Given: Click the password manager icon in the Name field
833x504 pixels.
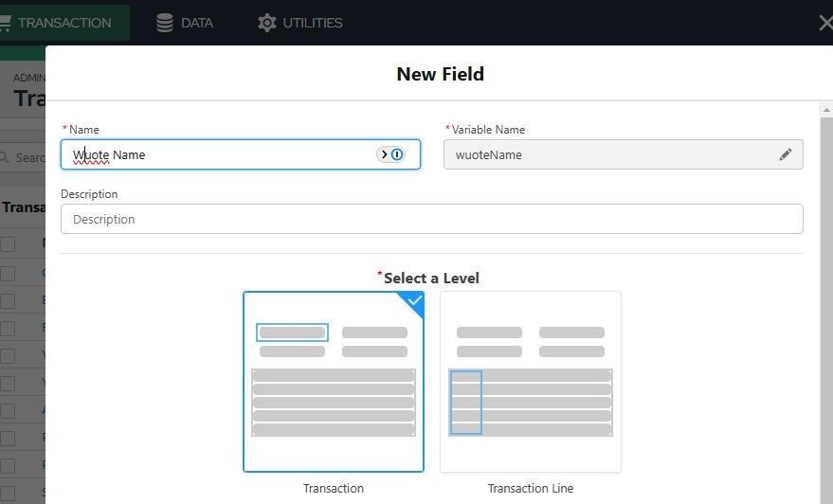Looking at the screenshot, I should [397, 154].
